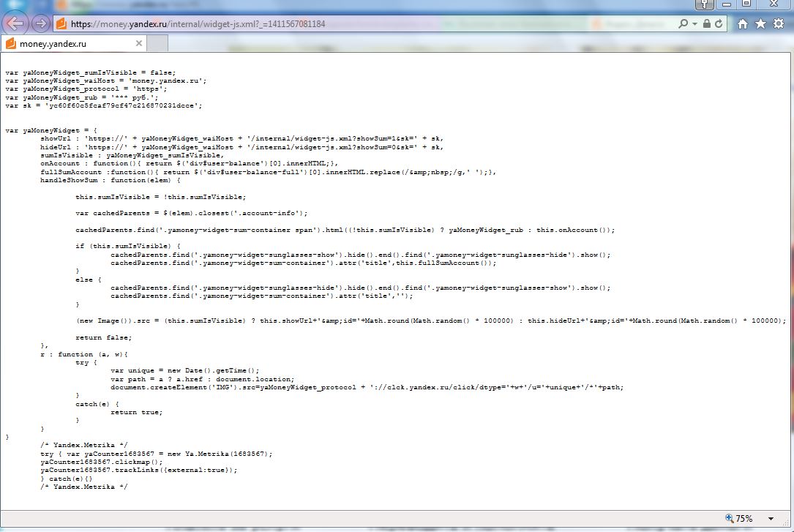Viewport: 794px width, 532px height.
Task: Click the hideUrl property line
Action: pos(242,147)
